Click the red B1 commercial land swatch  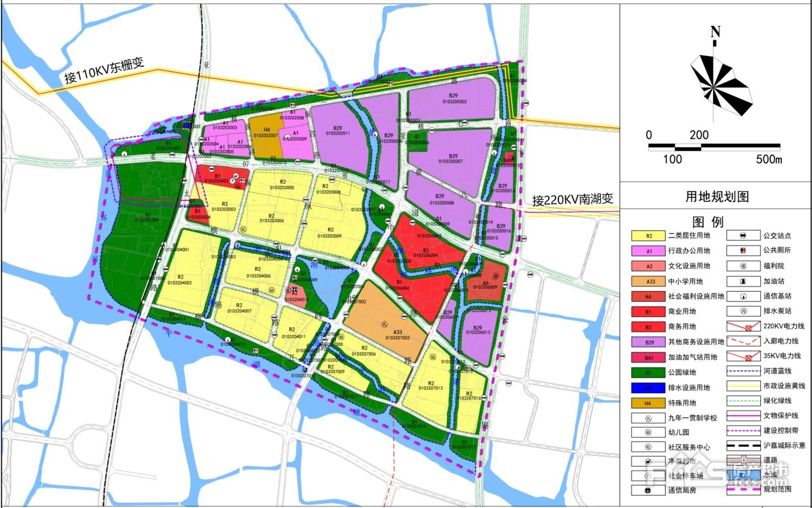tap(648, 311)
